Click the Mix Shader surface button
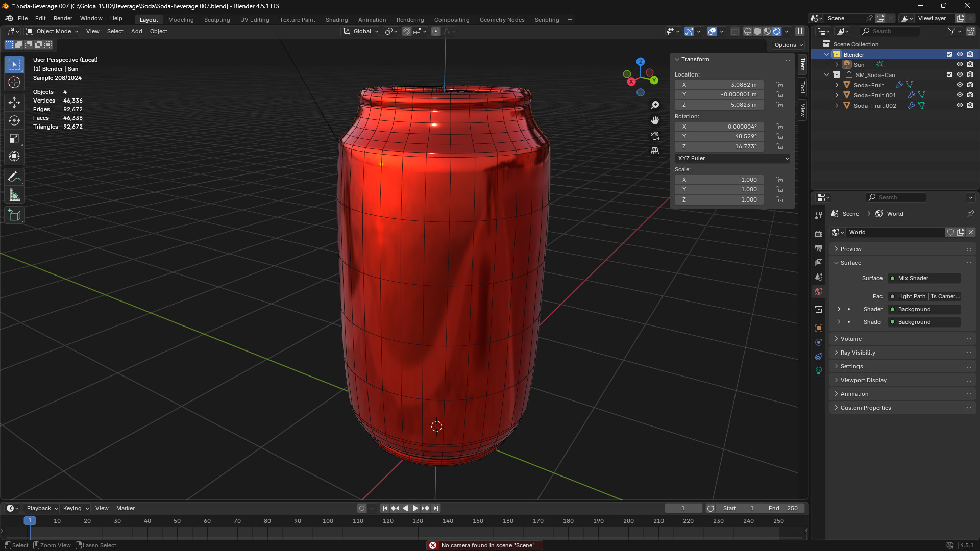The image size is (980, 551). click(x=924, y=278)
